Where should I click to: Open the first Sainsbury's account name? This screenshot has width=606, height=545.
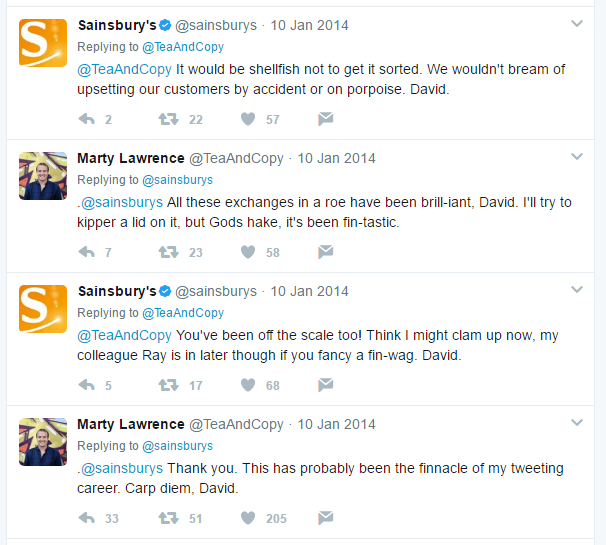tap(117, 25)
